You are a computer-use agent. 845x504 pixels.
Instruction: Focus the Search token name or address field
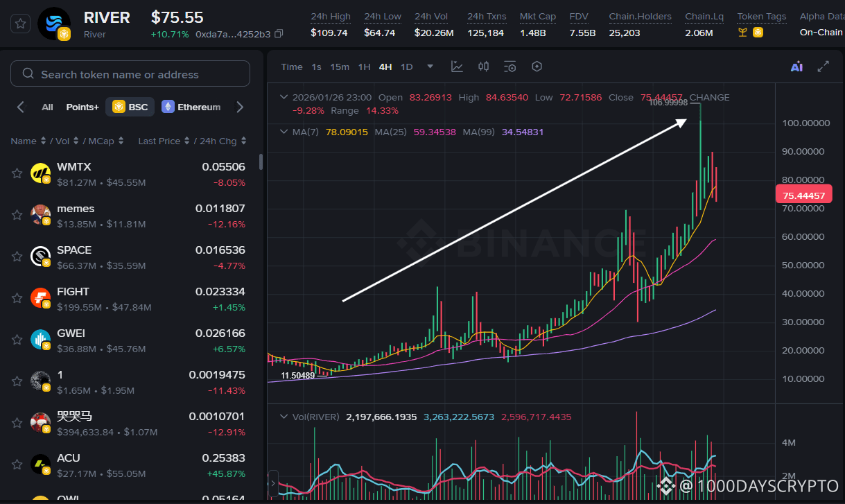point(130,73)
